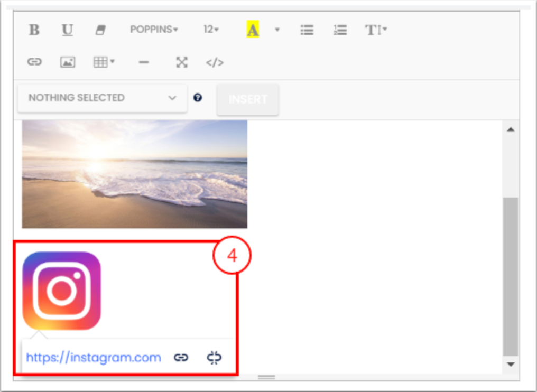This screenshot has width=537, height=392.
Task: Select the Instagram logo image
Action: point(62,291)
